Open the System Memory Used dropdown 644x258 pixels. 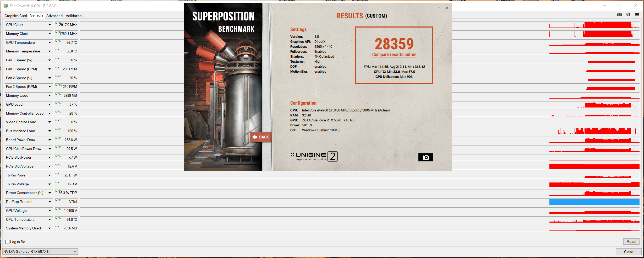(50, 228)
